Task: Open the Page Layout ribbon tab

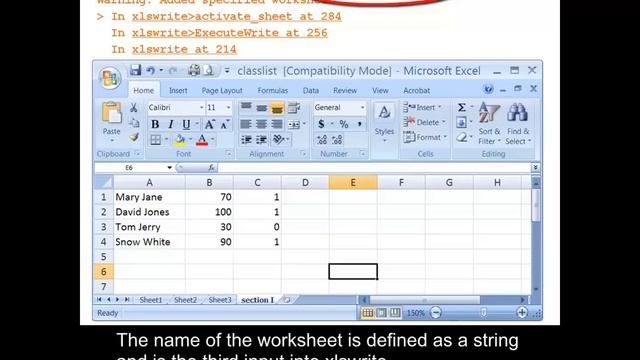Action: tap(222, 91)
